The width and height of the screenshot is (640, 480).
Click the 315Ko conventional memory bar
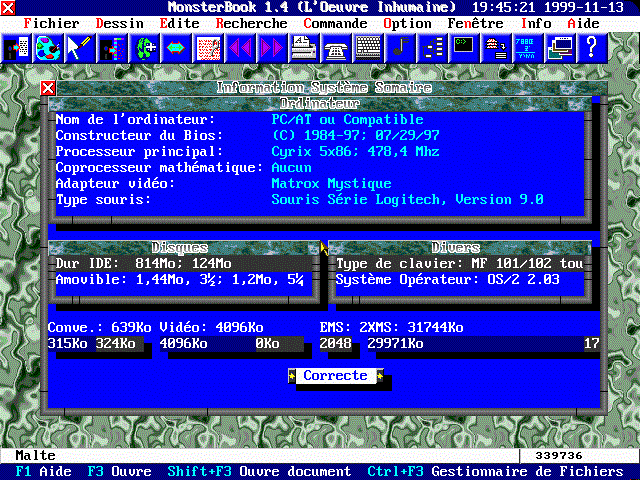tap(71, 344)
